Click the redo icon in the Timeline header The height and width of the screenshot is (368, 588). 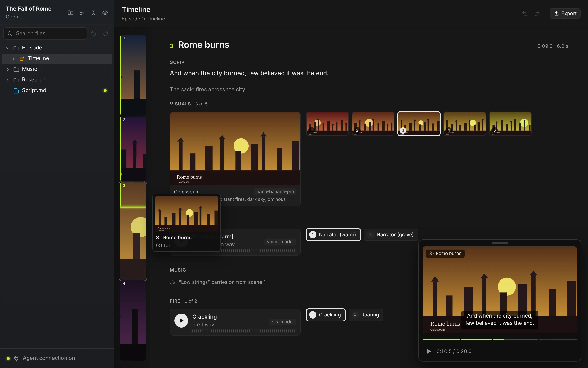(537, 13)
